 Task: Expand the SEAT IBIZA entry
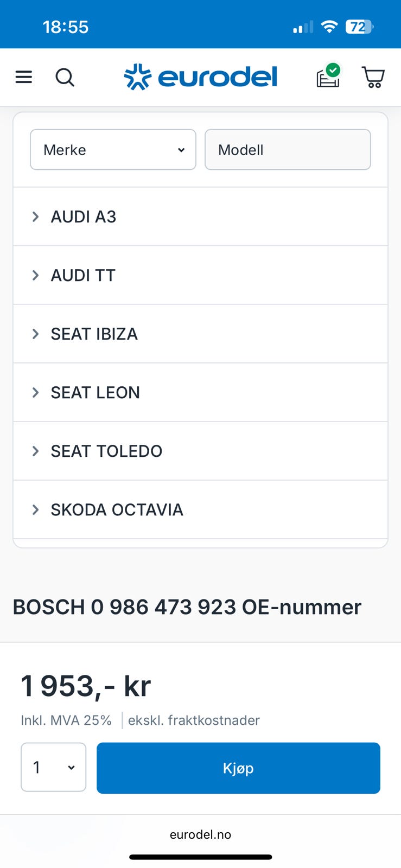pyautogui.click(x=200, y=334)
